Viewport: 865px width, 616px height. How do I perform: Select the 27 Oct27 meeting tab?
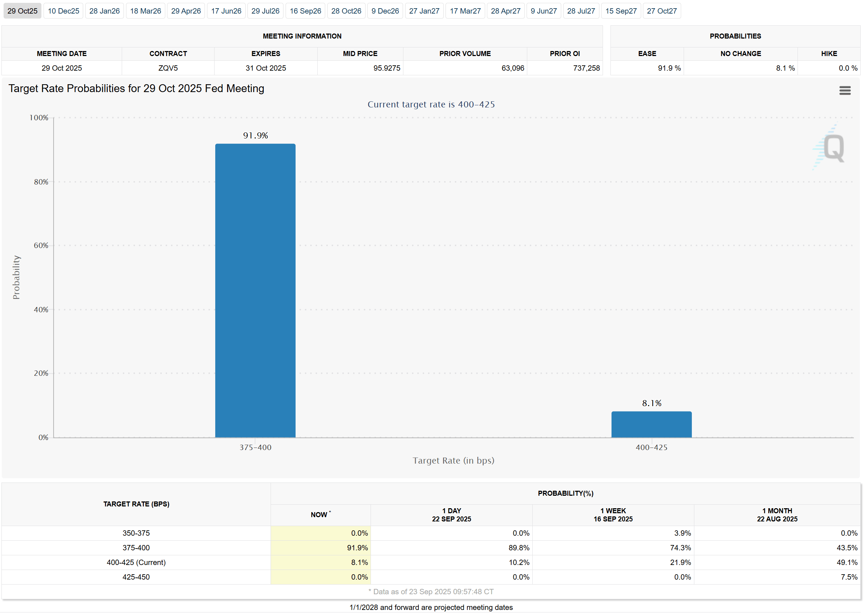[x=662, y=11]
